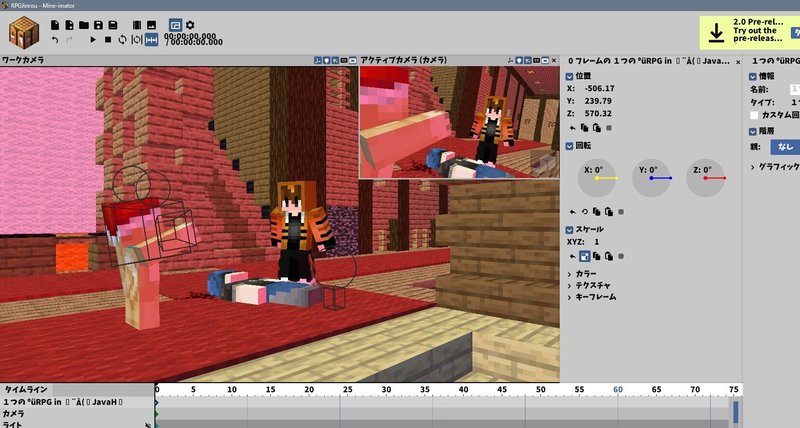Toggle the highlighted timeline interval icon
This screenshot has height=428, width=800.
[152, 39]
